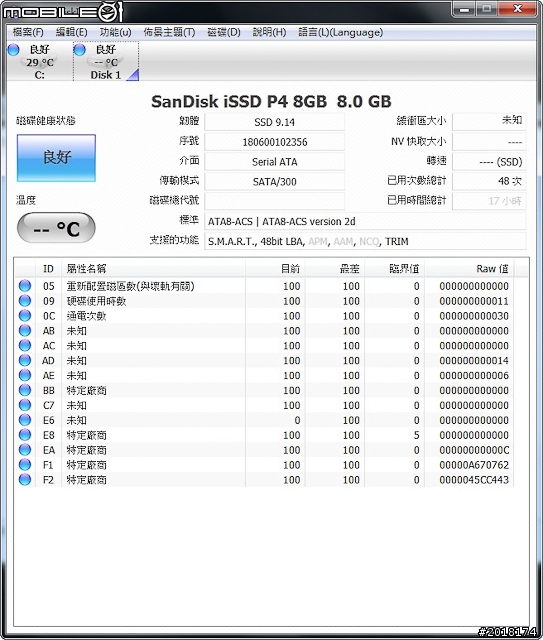
Task: Open the 磁碟(D) menu
Action: tap(224, 32)
